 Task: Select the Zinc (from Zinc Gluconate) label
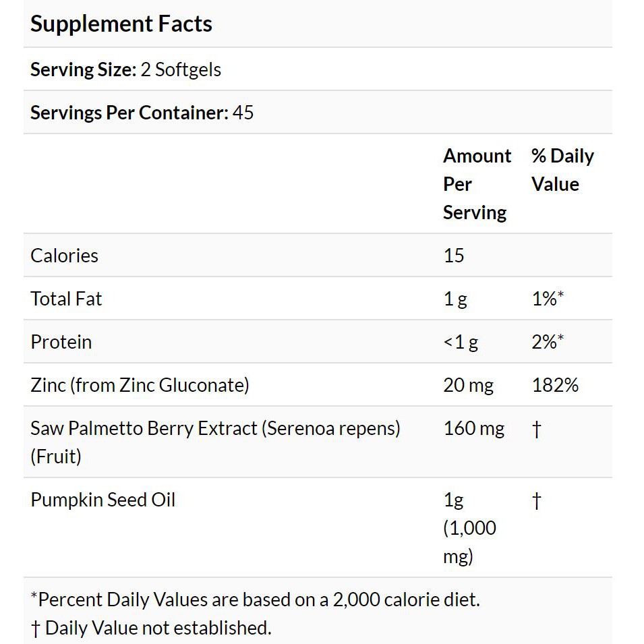pyautogui.click(x=140, y=385)
